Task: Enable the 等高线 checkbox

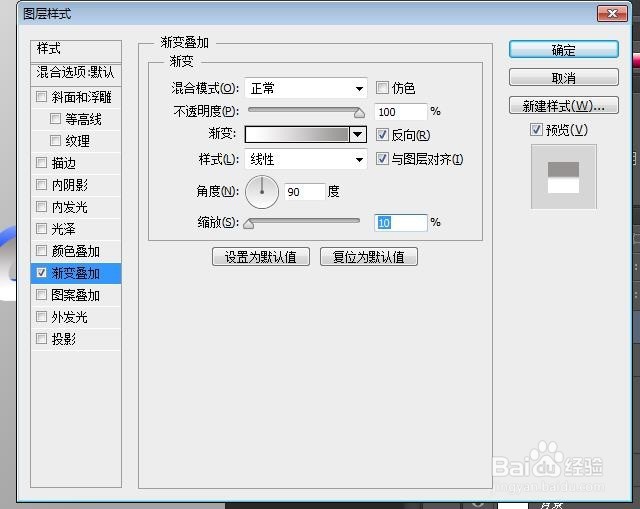Action: point(55,119)
